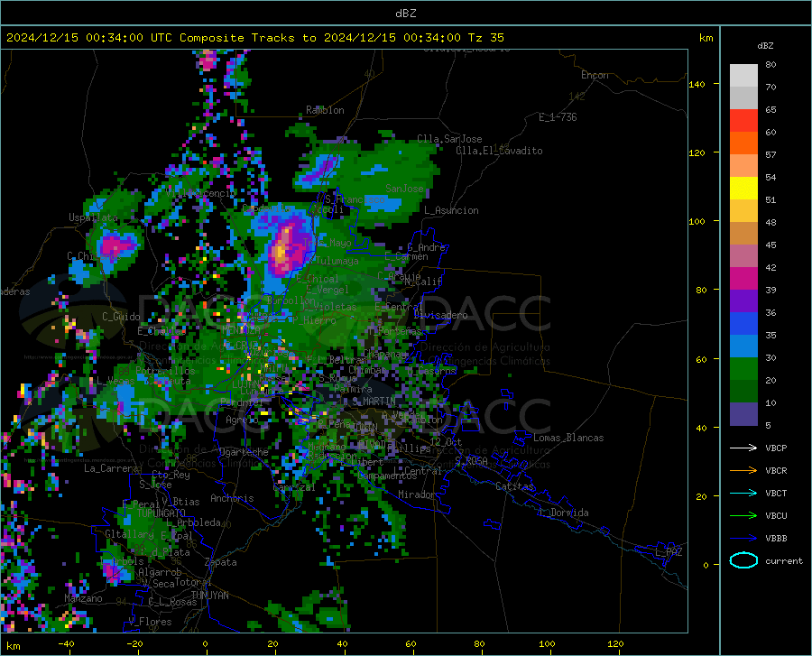Image resolution: width=812 pixels, height=656 pixels.
Task: Click the '-40' value on the horizontal km axis
Action: tap(66, 643)
